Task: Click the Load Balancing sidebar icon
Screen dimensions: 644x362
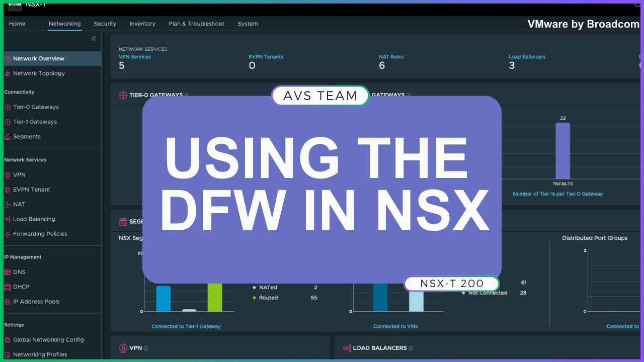Action: click(8, 219)
